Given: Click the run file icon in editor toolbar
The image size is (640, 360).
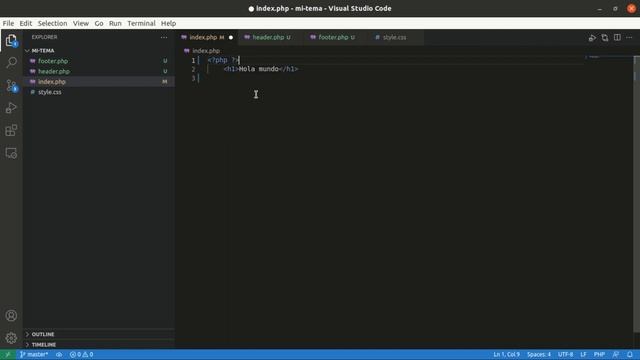Looking at the screenshot, I should 592,38.
